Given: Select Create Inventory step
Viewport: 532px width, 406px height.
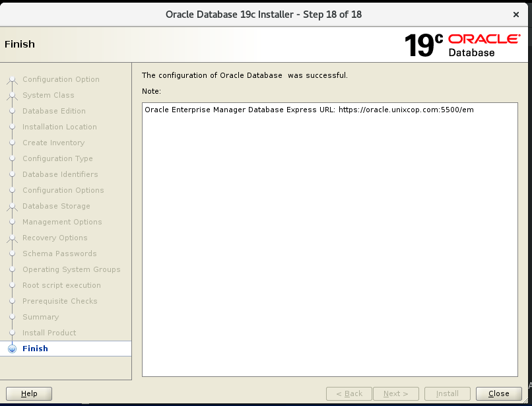Looking at the screenshot, I should coord(53,143).
